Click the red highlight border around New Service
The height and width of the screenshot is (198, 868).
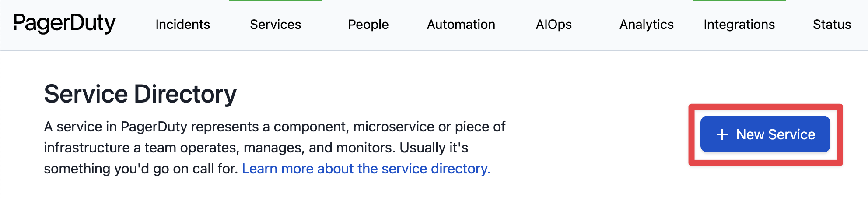[766, 106]
